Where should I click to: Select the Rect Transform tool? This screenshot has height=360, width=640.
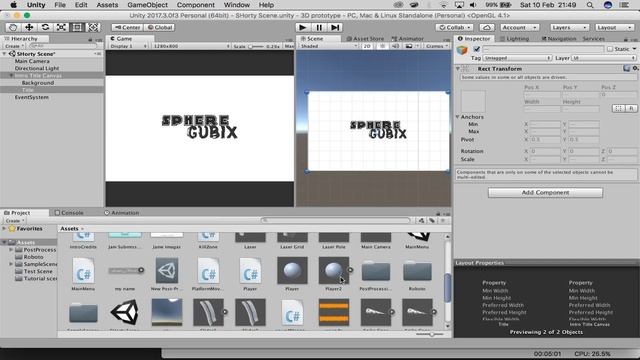point(77,27)
